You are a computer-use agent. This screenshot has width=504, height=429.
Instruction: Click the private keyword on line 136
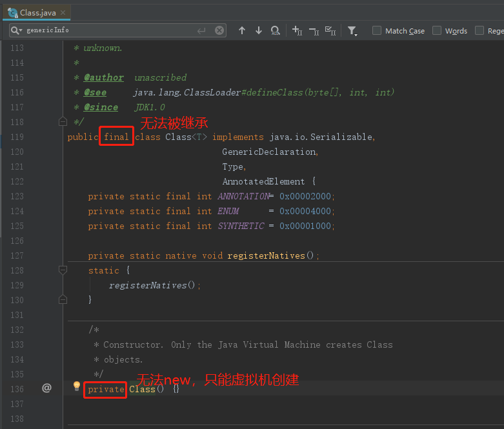(106, 390)
